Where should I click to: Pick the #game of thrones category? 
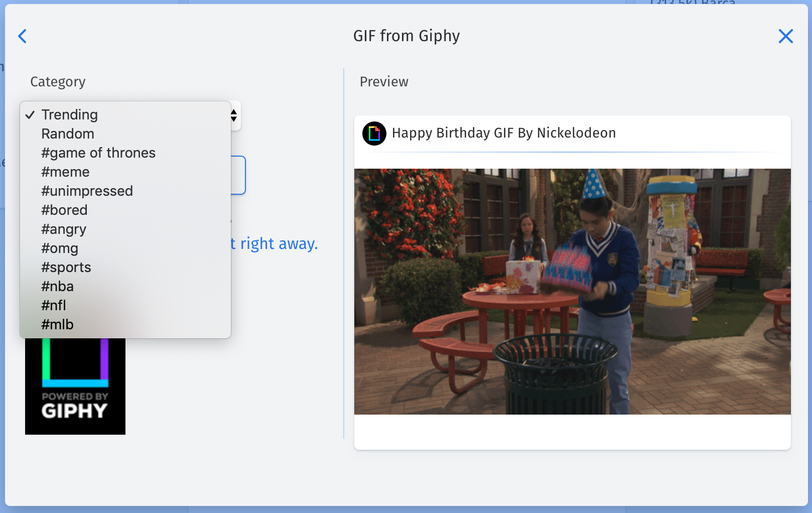click(125, 153)
